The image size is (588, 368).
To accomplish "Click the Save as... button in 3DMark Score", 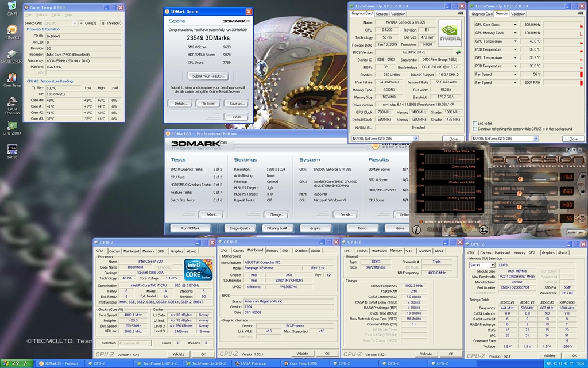I will click(x=237, y=103).
